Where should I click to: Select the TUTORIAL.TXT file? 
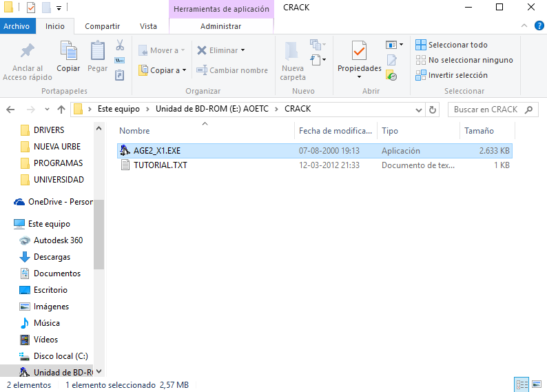pos(315,165)
